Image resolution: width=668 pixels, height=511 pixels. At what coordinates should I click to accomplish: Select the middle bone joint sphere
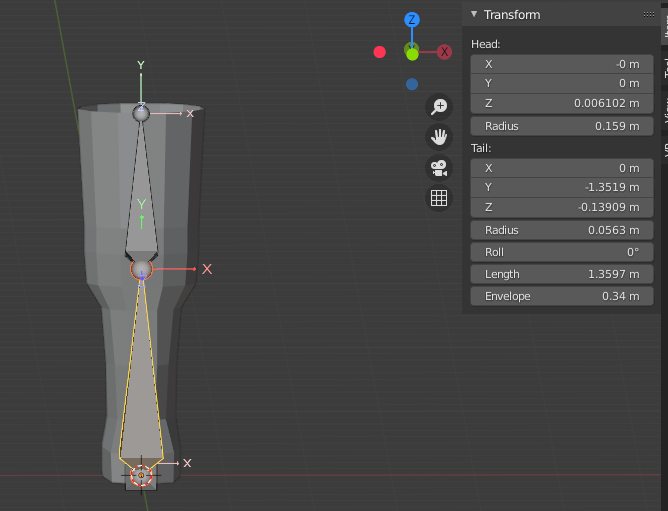(141, 269)
